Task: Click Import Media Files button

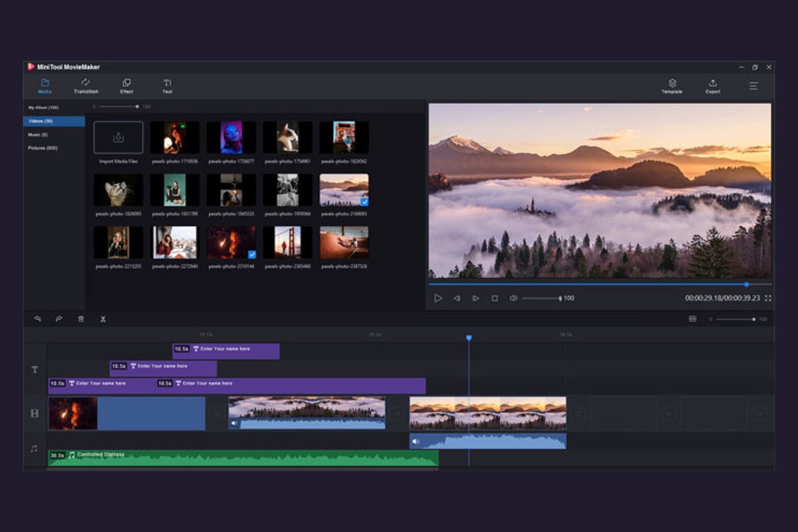Action: (x=118, y=138)
